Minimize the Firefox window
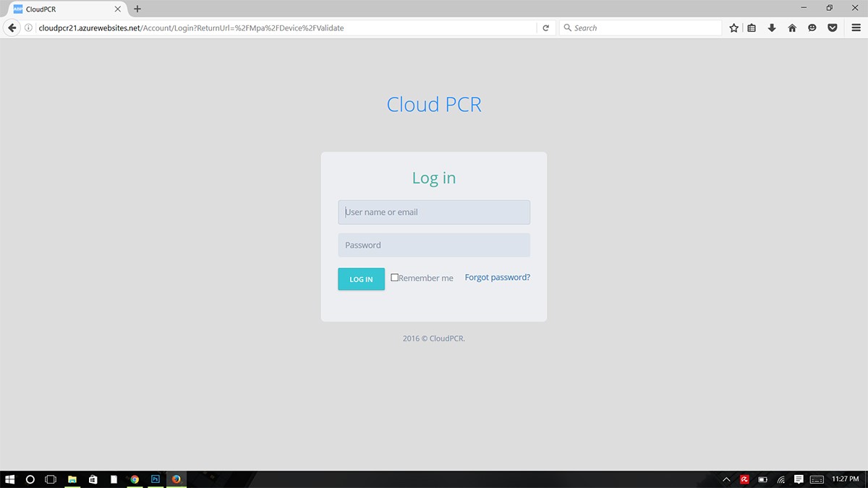The height and width of the screenshot is (488, 868). click(x=805, y=7)
